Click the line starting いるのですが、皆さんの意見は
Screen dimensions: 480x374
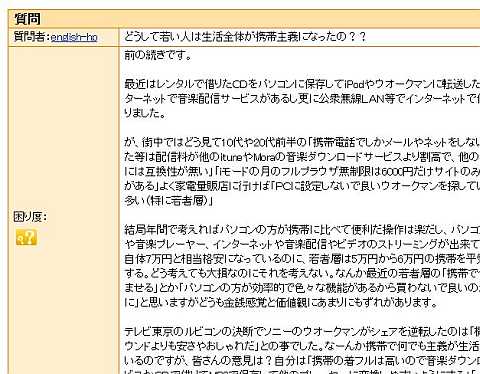coord(302,360)
